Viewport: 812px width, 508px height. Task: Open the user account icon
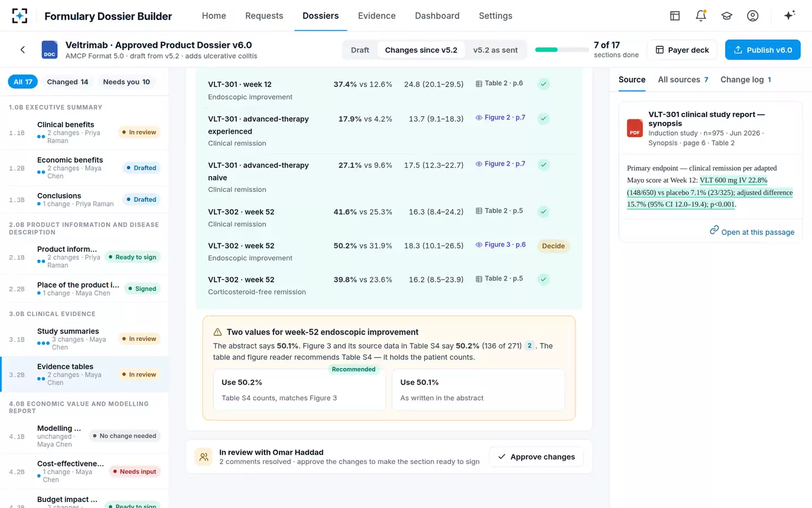click(x=753, y=16)
